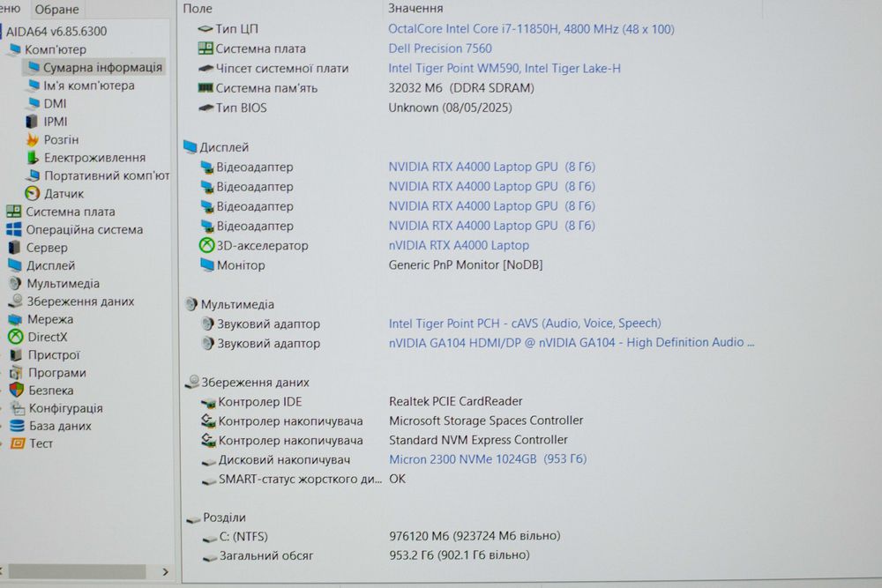Viewport: 882px width, 588px height.
Task: Open Електроживлення battery icon
Action: [34, 158]
